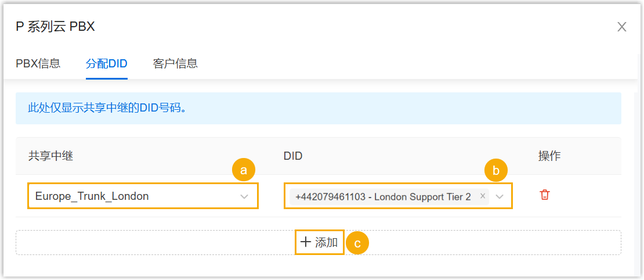Click the +442079461103 DID tag text
This screenshot has width=644, height=280.
tap(383, 197)
